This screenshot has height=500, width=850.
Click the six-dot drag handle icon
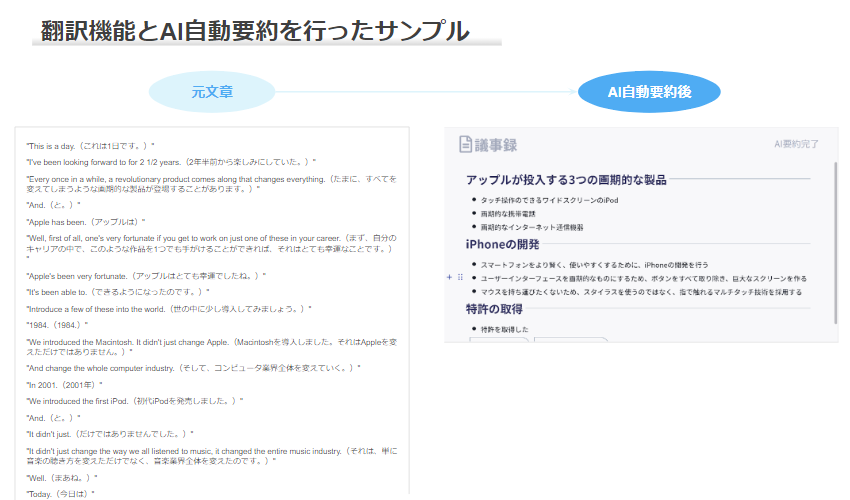(x=459, y=278)
